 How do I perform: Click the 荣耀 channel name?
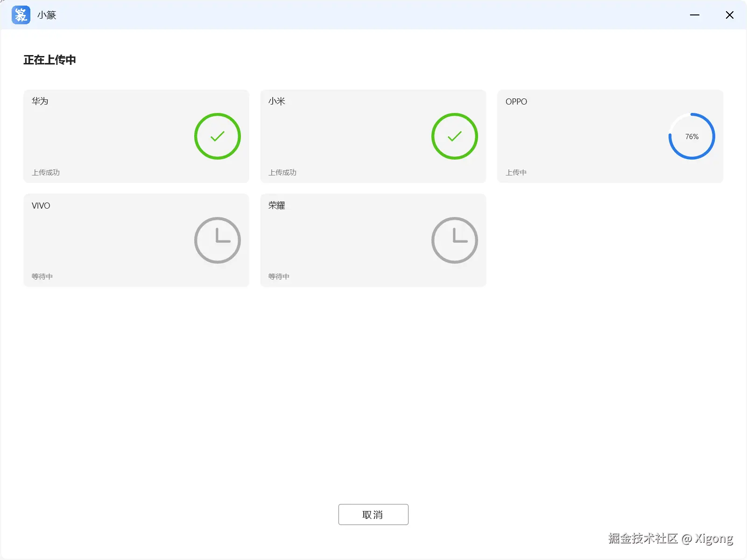click(x=277, y=205)
